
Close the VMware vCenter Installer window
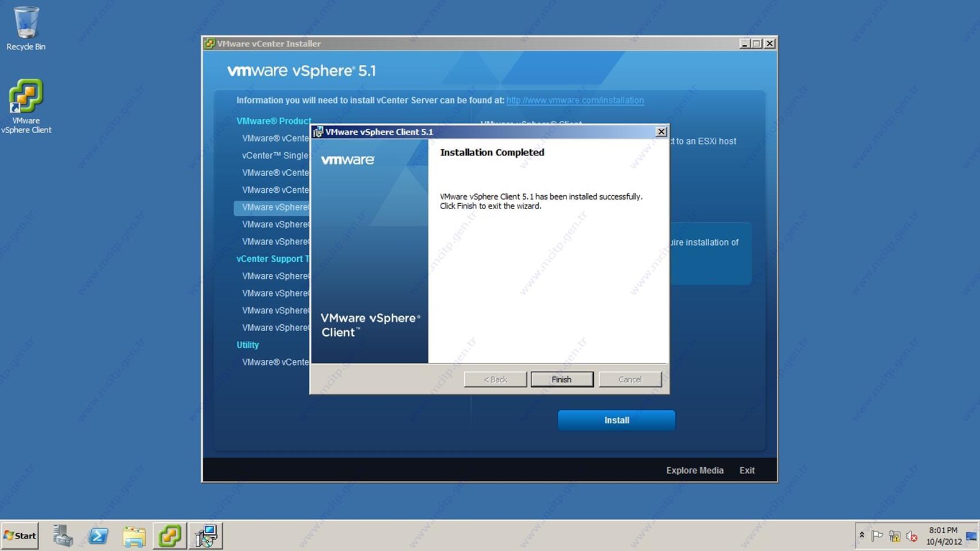click(x=770, y=44)
